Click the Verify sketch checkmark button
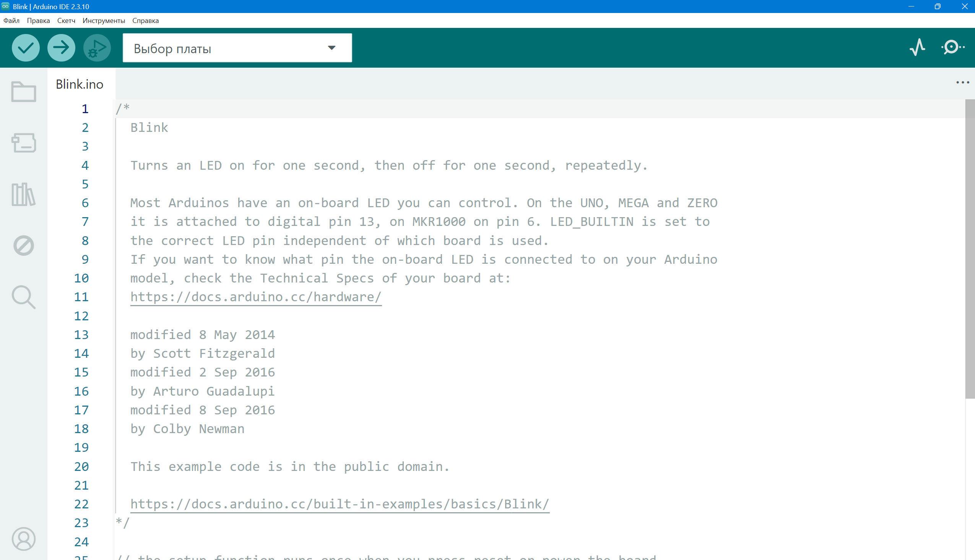This screenshot has height=560, width=975. tap(25, 48)
